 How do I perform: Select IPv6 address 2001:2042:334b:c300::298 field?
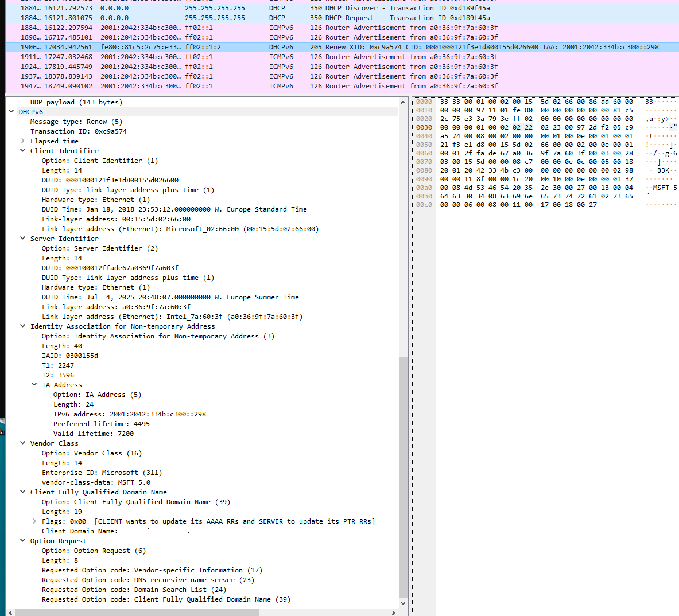coord(130,414)
